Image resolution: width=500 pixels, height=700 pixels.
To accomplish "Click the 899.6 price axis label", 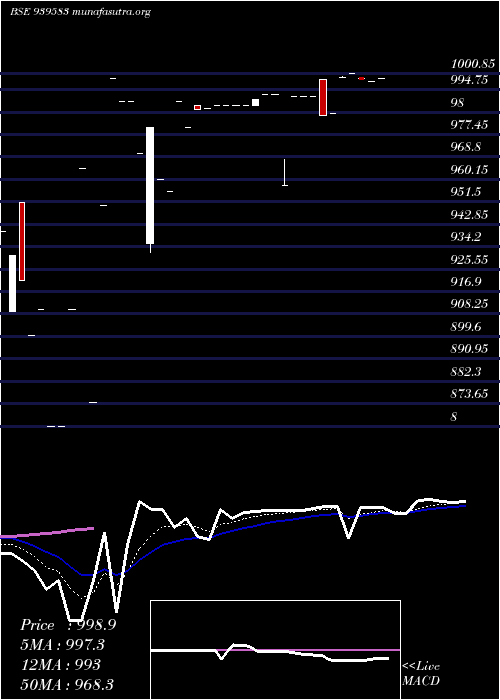I will point(466,327).
